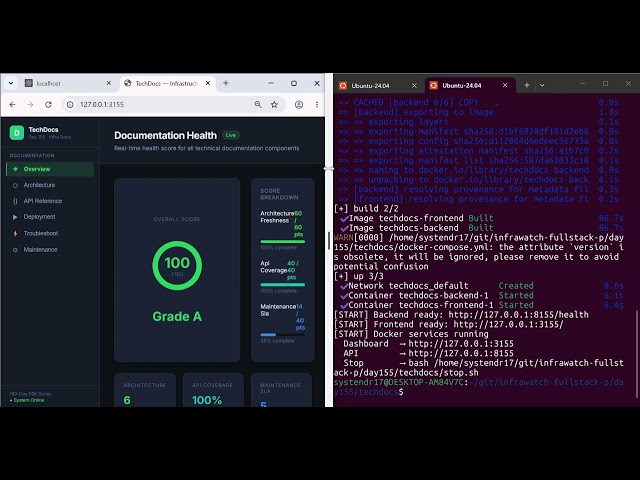
Task: Click the System Online status text
Action: [28, 400]
